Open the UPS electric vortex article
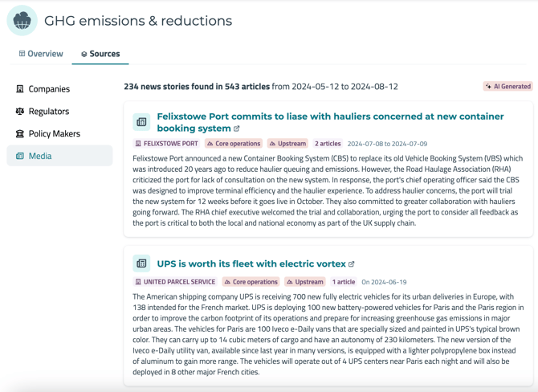 pos(251,263)
